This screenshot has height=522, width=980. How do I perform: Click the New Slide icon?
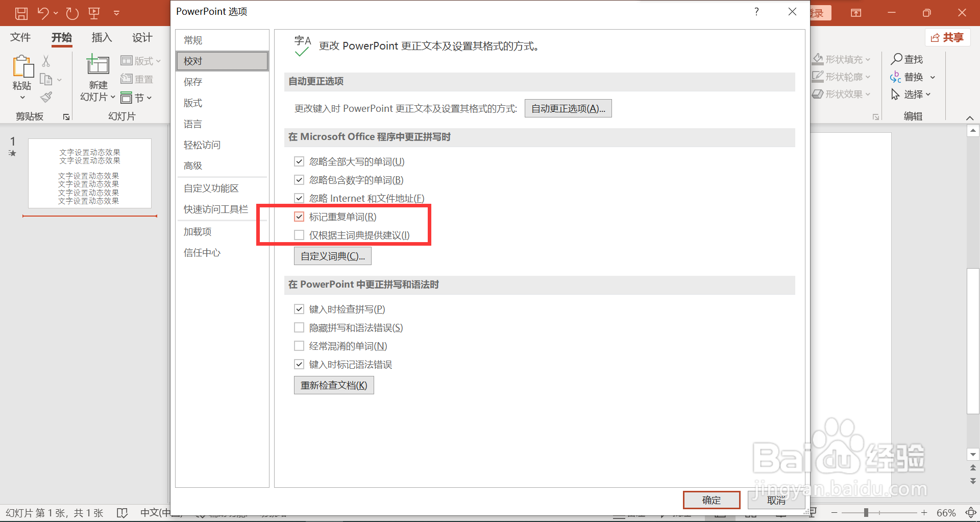click(x=97, y=65)
